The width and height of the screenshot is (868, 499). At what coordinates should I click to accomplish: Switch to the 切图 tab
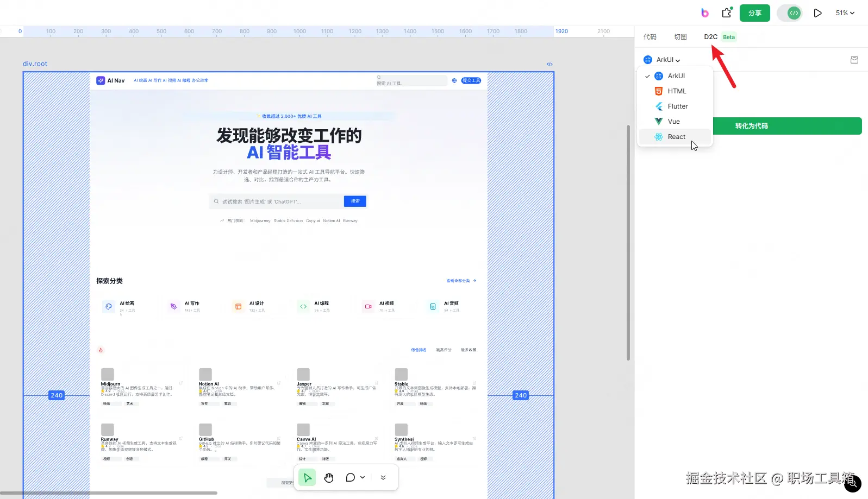(680, 37)
